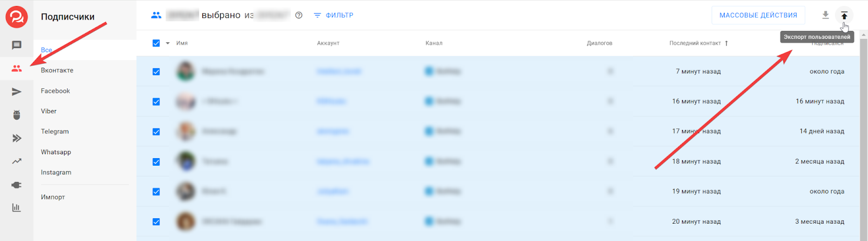Click the vertical scrollbar on the right
Image resolution: width=868 pixels, height=241 pixels.
click(864, 135)
